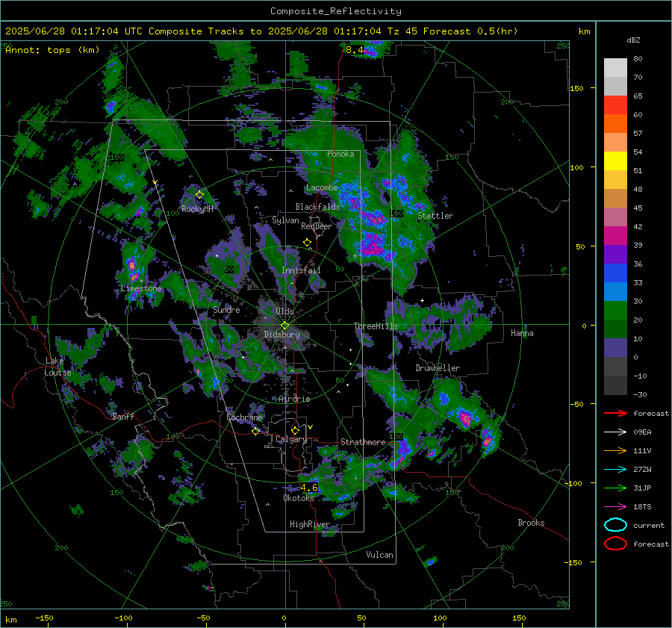Click the Brooks town label
The width and height of the screenshot is (672, 628).
click(531, 523)
